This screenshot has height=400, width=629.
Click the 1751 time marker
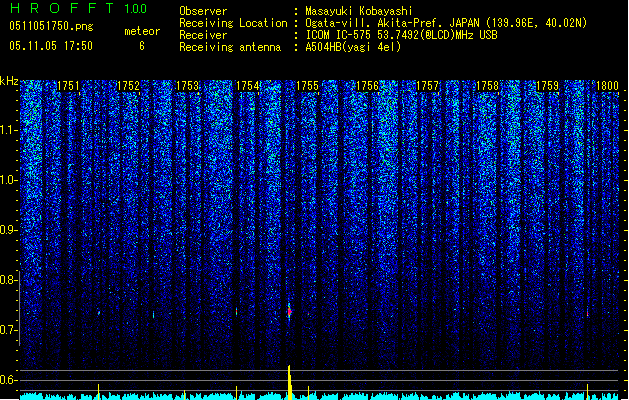pos(68,86)
